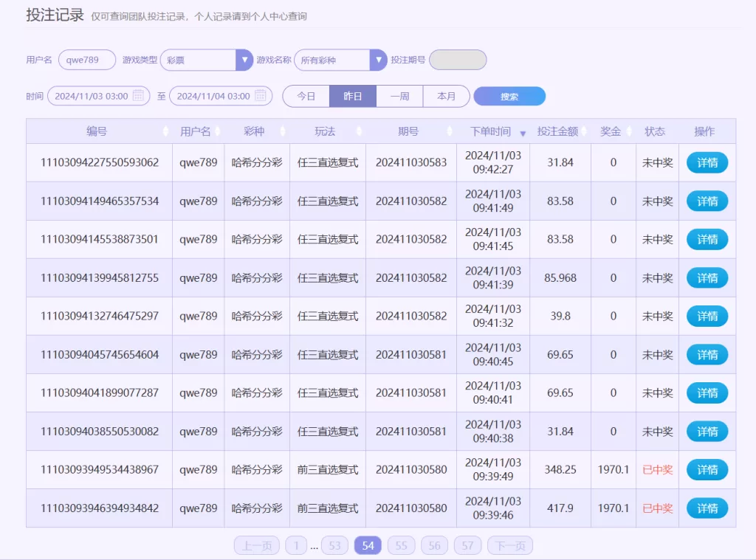
Task: Click order time 2024/11/03 09:41:32
Action: pos(492,316)
